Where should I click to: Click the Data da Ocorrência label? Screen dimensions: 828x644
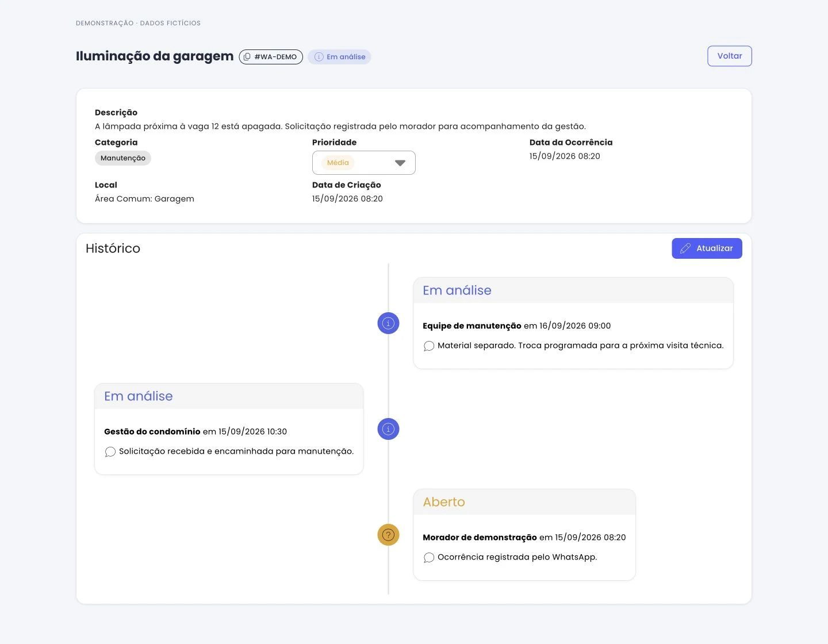571,143
